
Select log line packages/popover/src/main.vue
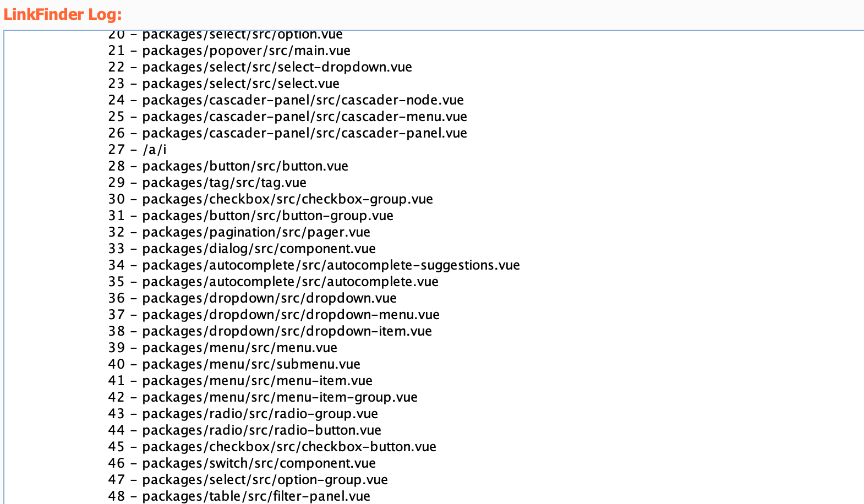[246, 51]
